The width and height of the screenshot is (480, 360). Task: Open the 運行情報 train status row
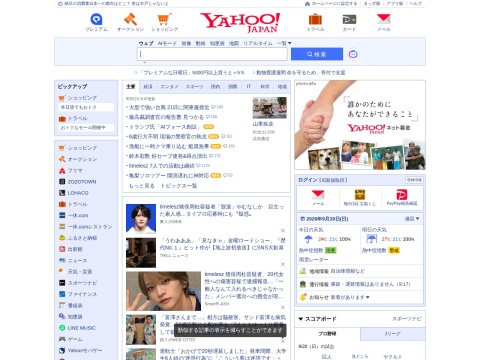click(360, 284)
